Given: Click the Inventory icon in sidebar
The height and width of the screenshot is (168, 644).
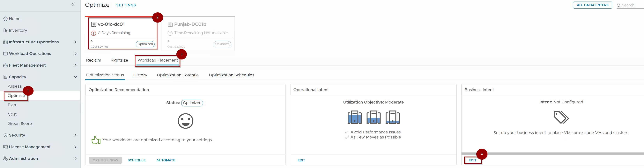Looking at the screenshot, I should tap(5, 30).
